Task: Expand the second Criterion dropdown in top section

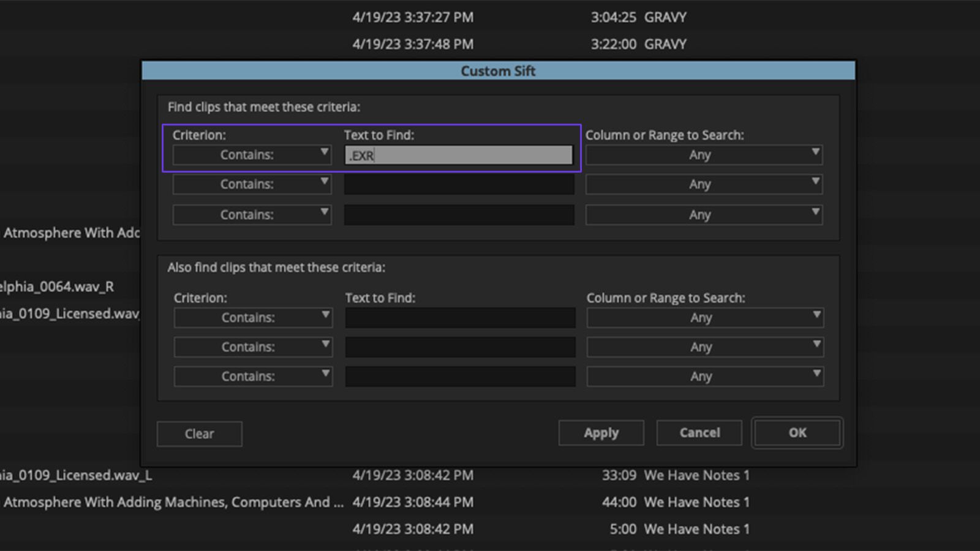Action: [x=251, y=184]
